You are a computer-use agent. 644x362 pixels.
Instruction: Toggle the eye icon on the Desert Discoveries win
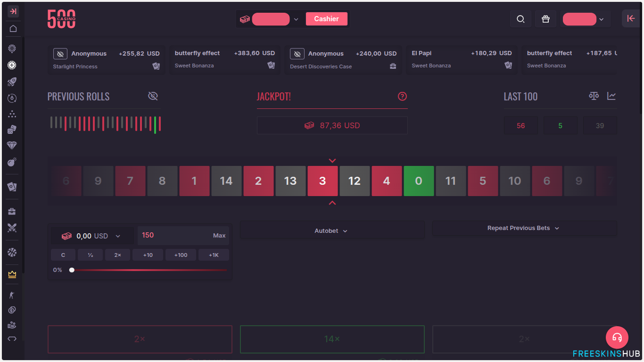point(297,53)
